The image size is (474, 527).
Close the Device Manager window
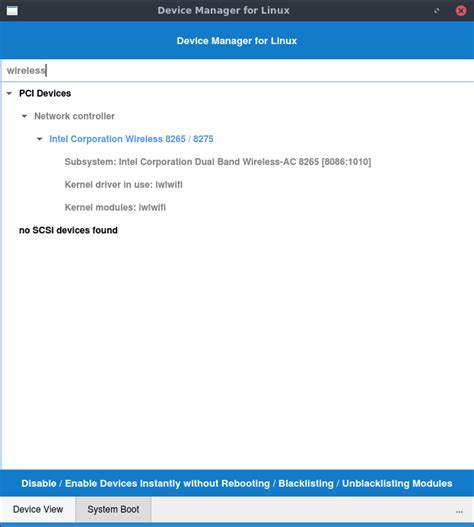tap(461, 11)
